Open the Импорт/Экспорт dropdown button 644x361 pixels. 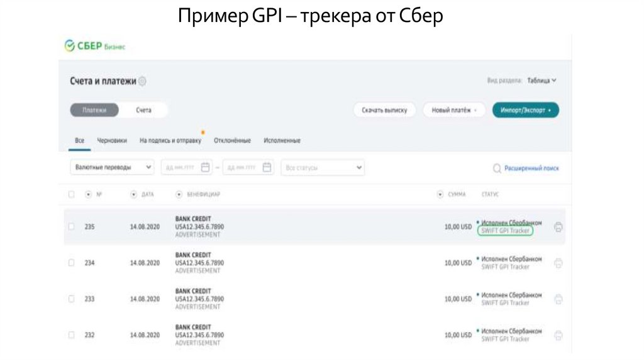(x=526, y=110)
